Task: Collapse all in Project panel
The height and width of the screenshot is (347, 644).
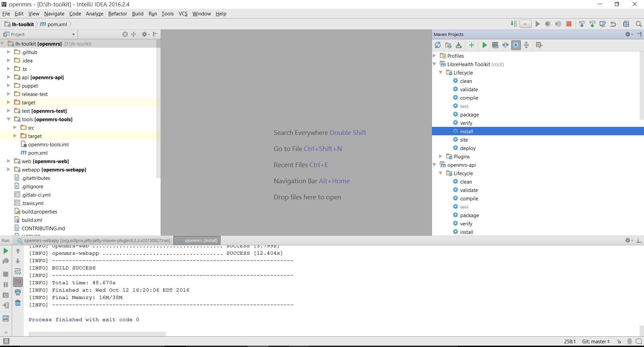Action: click(133, 34)
